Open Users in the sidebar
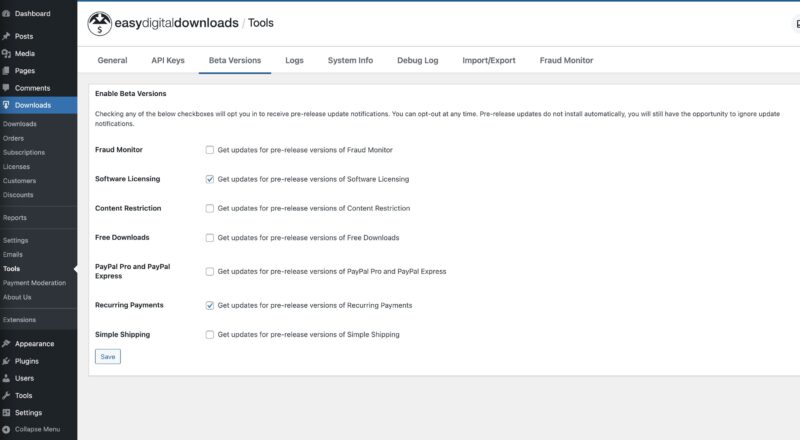This screenshot has width=800, height=440. coord(24,378)
